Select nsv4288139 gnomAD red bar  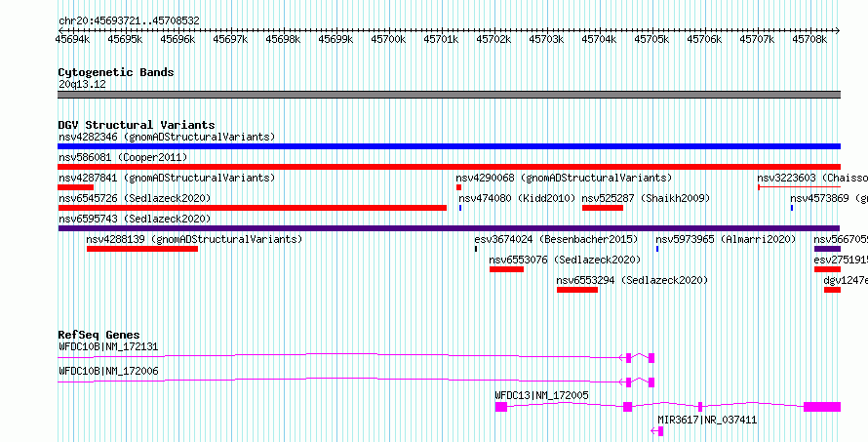[x=142, y=249]
